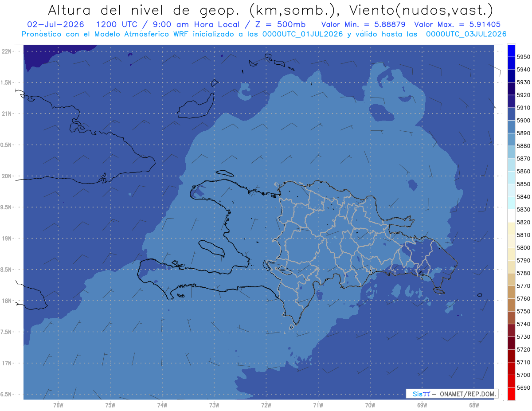
Task: Select the date '02-Jul-2026' in the header
Action: [x=55, y=24]
